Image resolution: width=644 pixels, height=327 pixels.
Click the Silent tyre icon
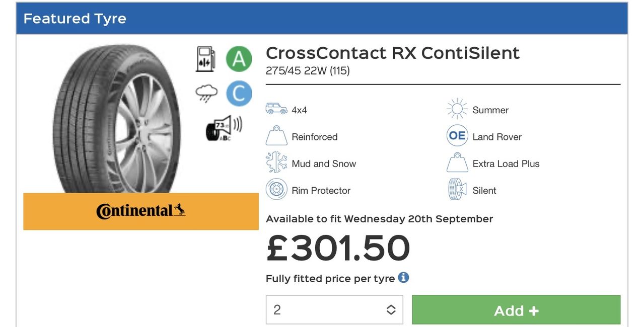[x=457, y=190]
